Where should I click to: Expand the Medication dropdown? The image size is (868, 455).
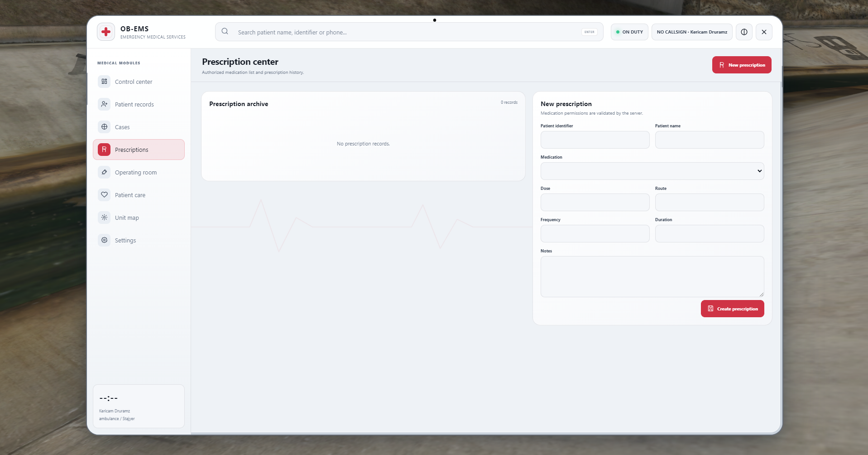tap(652, 171)
